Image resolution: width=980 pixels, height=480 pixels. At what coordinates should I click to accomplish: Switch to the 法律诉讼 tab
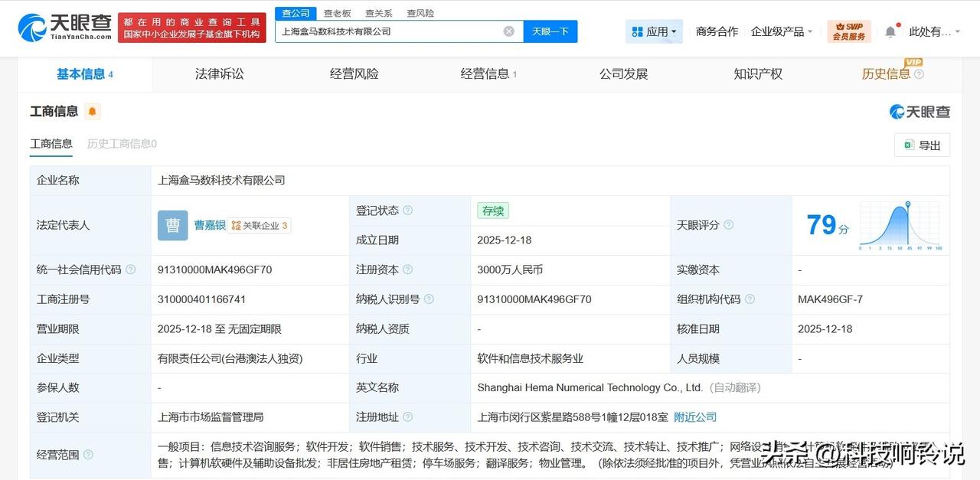[x=218, y=73]
